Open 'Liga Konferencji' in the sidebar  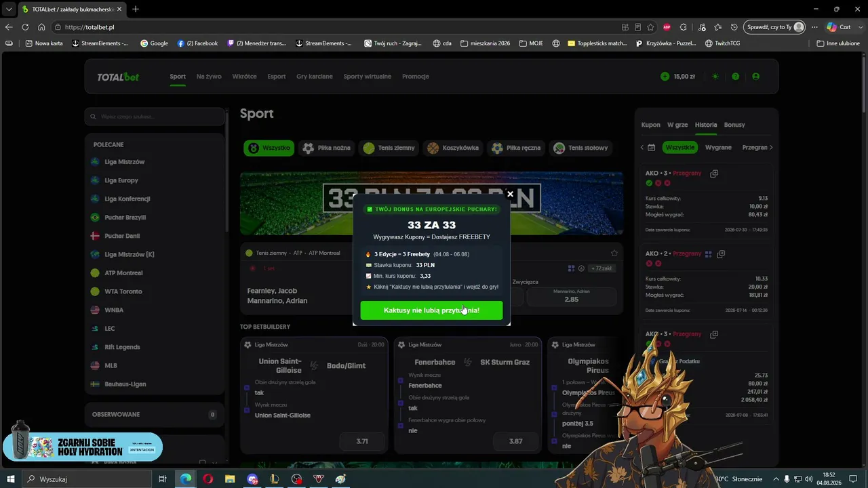127,199
